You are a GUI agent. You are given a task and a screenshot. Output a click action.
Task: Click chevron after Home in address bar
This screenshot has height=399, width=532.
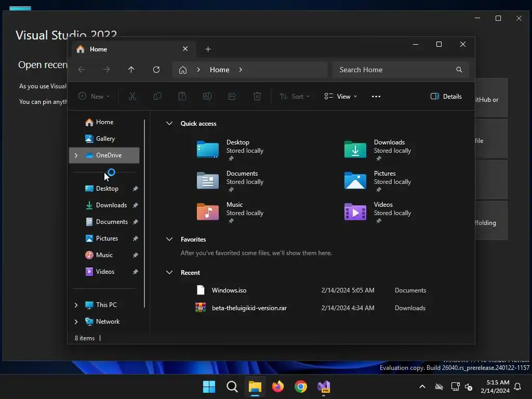pyautogui.click(x=241, y=70)
